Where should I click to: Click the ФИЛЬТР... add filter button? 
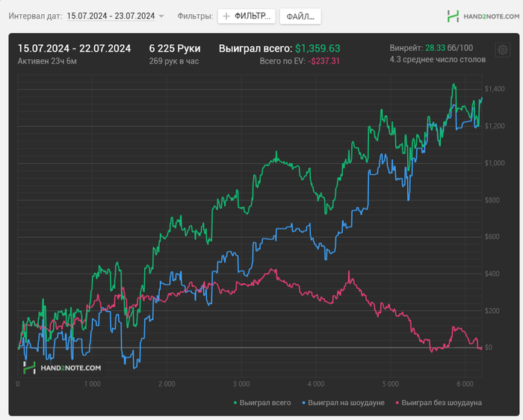point(247,16)
